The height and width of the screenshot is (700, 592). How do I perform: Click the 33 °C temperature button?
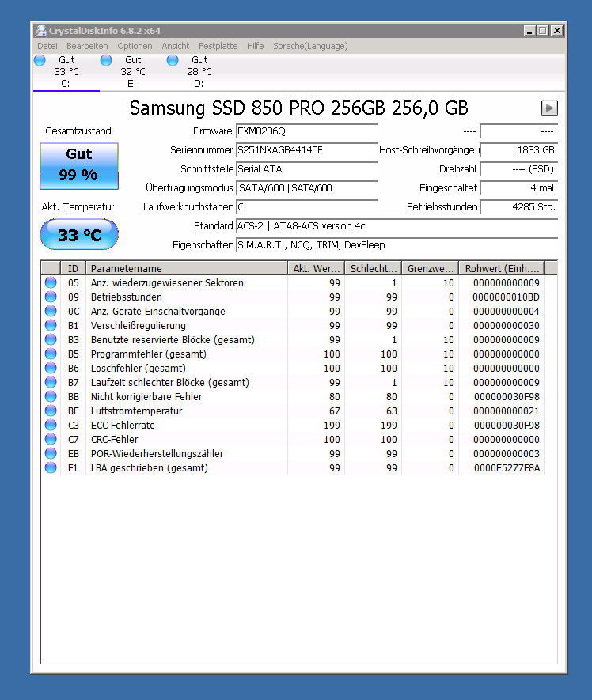pyautogui.click(x=79, y=234)
